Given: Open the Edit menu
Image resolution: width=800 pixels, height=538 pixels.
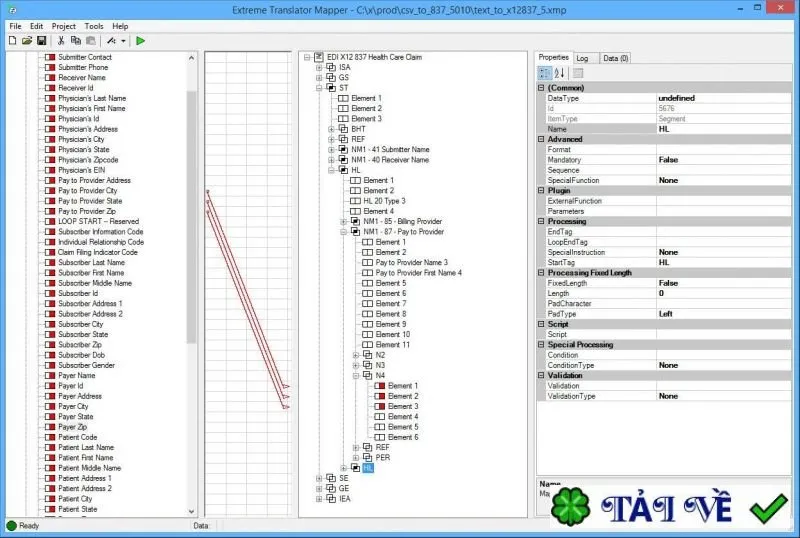Looking at the screenshot, I should point(36,26).
